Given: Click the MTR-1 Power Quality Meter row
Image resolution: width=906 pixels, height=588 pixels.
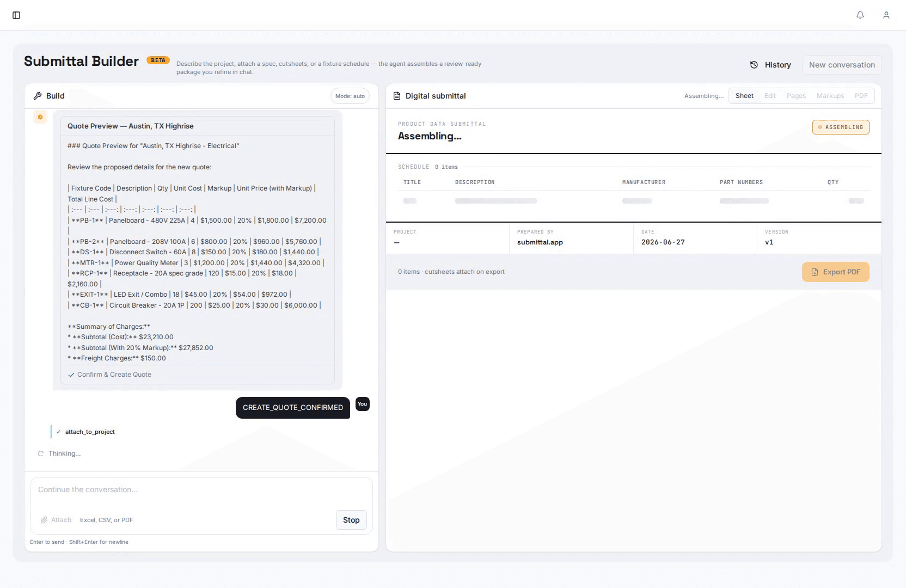Looking at the screenshot, I should [196, 263].
